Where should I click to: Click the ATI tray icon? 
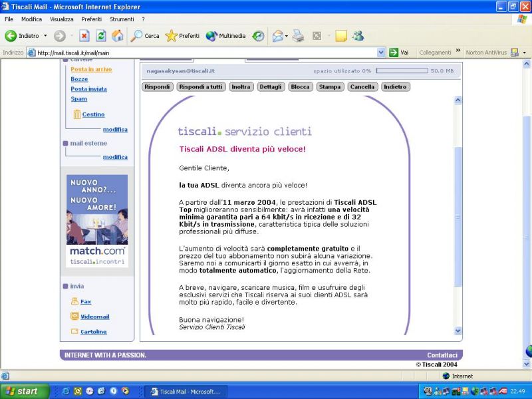point(503,392)
